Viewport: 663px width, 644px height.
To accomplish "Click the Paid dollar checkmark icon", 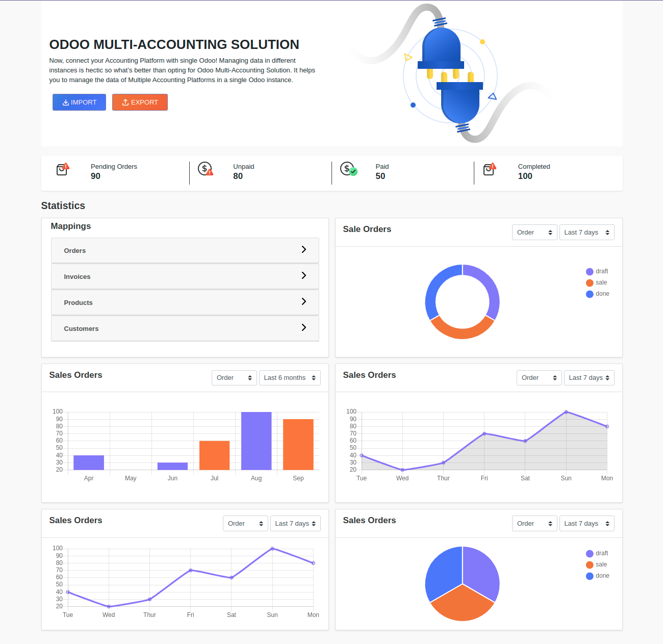I will [x=348, y=169].
